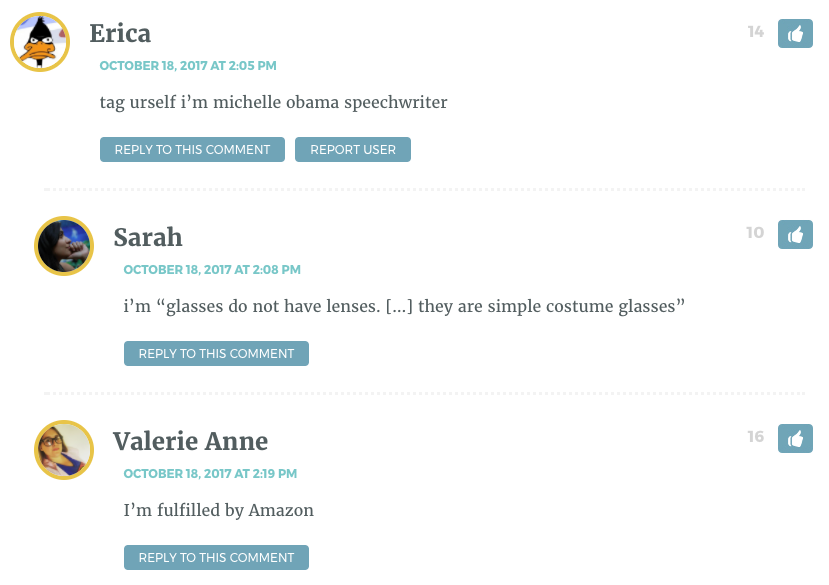
Task: Reply to Sarah's costume glasses comment
Action: coord(216,353)
